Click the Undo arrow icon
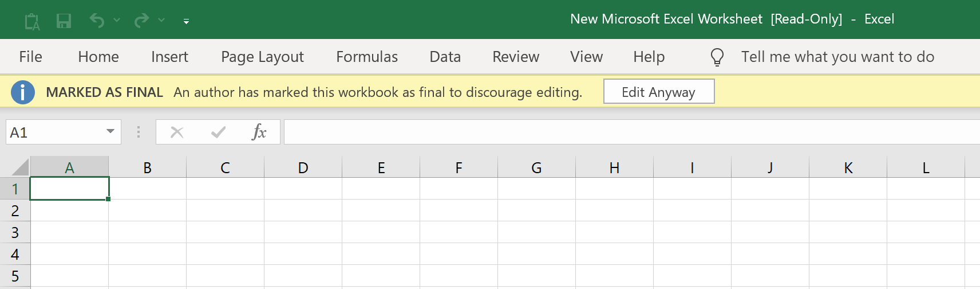This screenshot has width=980, height=289. click(97, 21)
